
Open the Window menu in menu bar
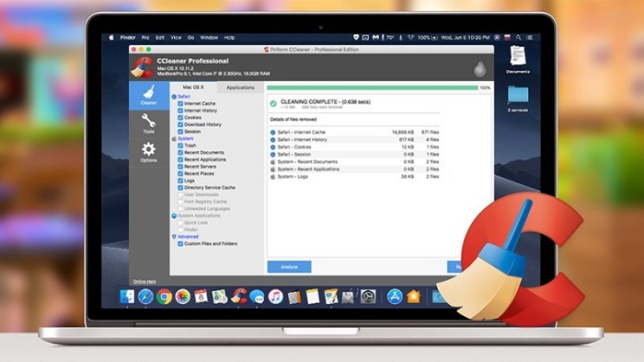click(x=209, y=38)
